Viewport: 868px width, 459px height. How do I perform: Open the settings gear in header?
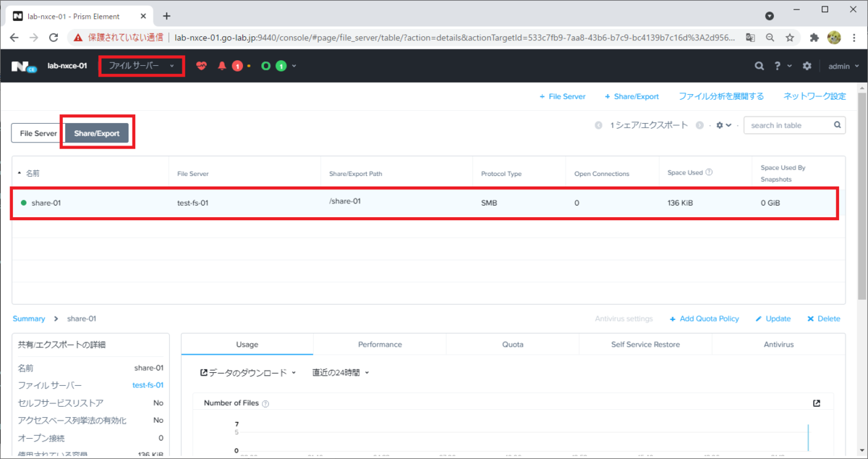pyautogui.click(x=807, y=66)
